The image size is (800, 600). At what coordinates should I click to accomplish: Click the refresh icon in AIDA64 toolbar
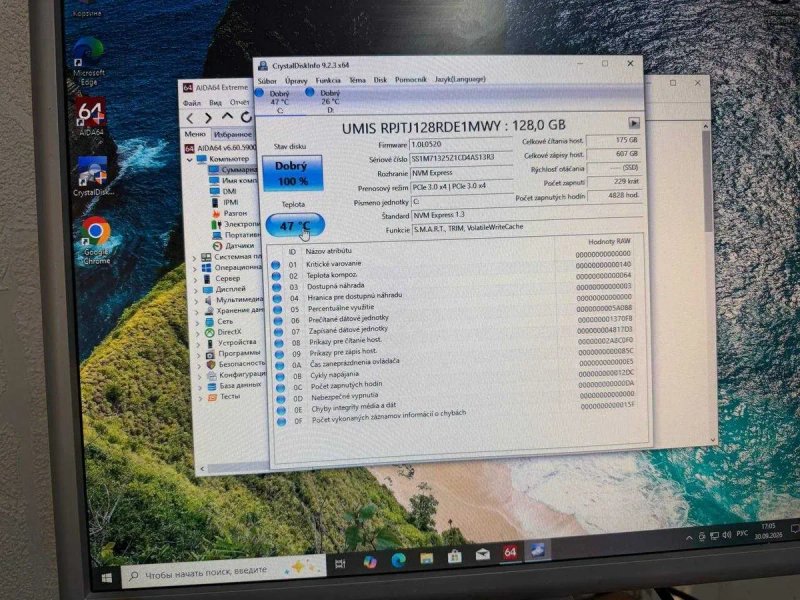pyautogui.click(x=246, y=117)
